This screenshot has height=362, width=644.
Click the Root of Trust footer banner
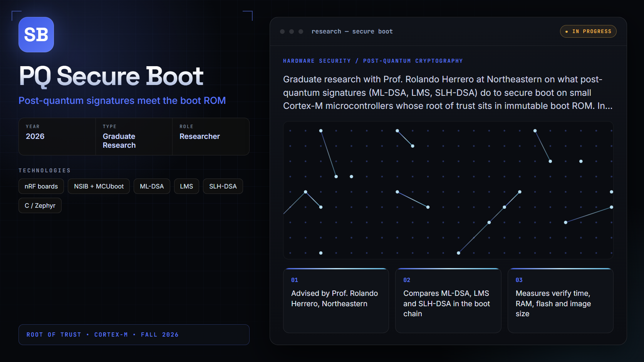[134, 335]
